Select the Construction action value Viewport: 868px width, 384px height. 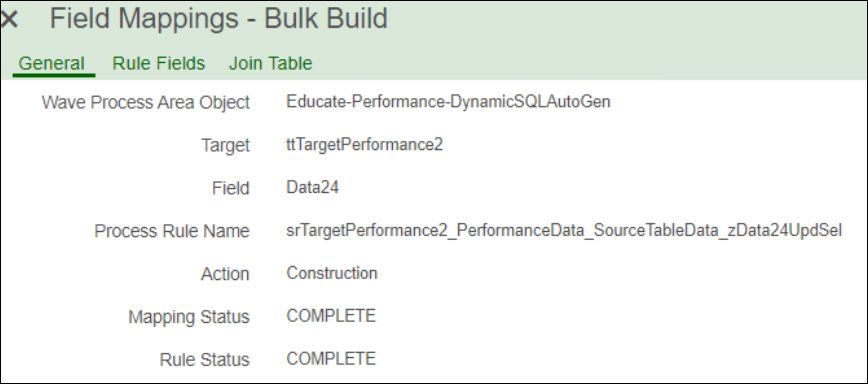[x=332, y=273]
